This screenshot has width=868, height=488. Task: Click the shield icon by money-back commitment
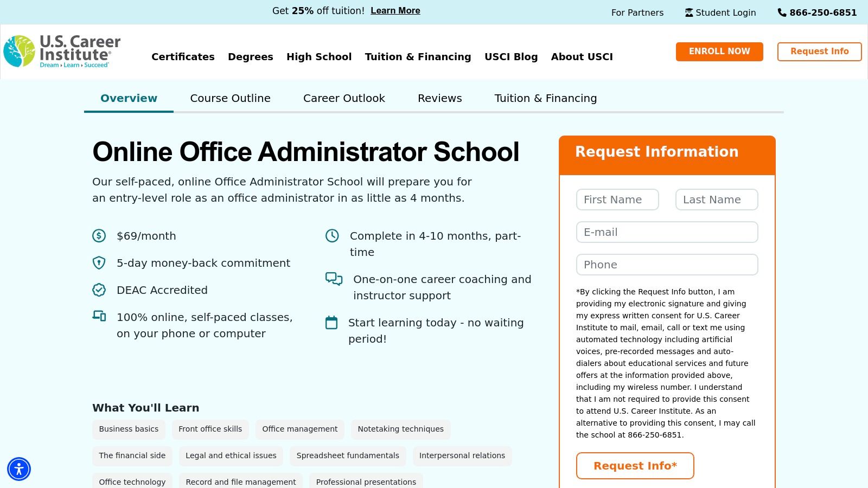[x=99, y=263]
